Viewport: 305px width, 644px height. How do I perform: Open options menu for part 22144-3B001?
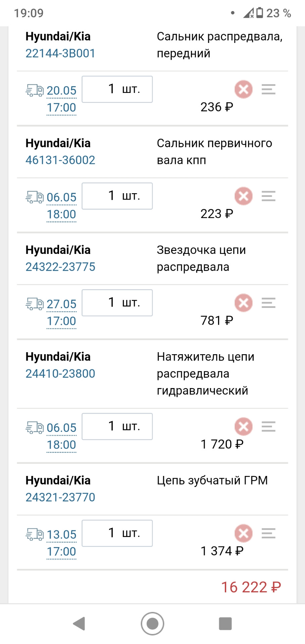(268, 89)
